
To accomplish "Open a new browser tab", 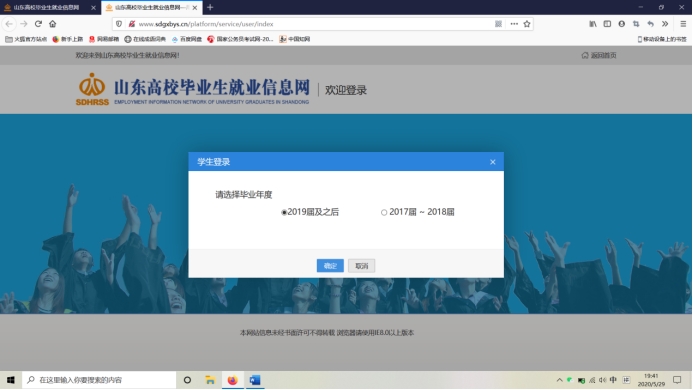I will [210, 8].
